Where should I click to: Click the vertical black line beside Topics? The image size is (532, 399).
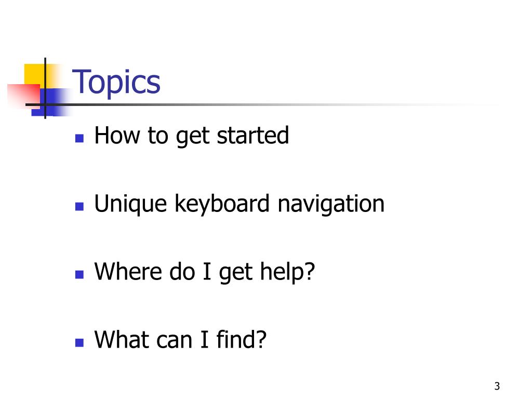click(45, 88)
